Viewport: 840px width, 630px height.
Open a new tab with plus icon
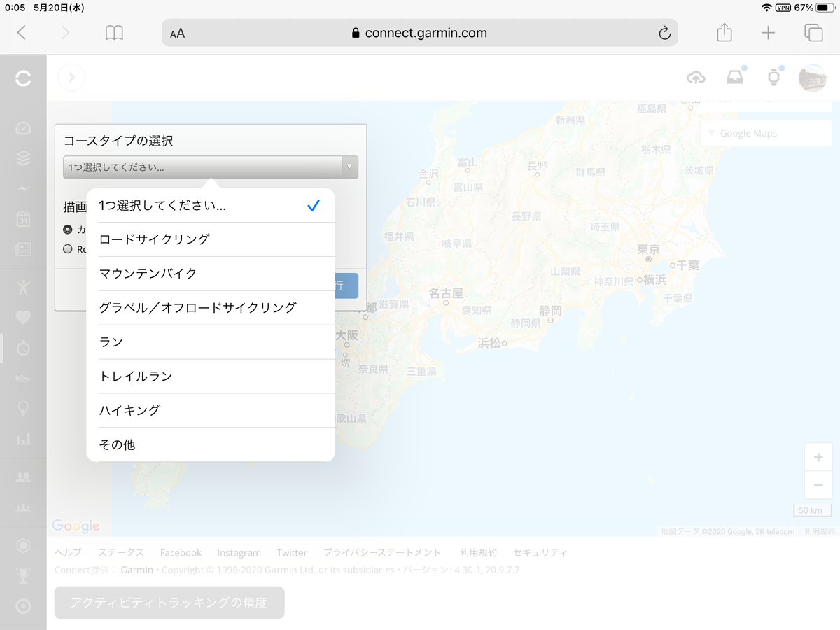[x=769, y=32]
